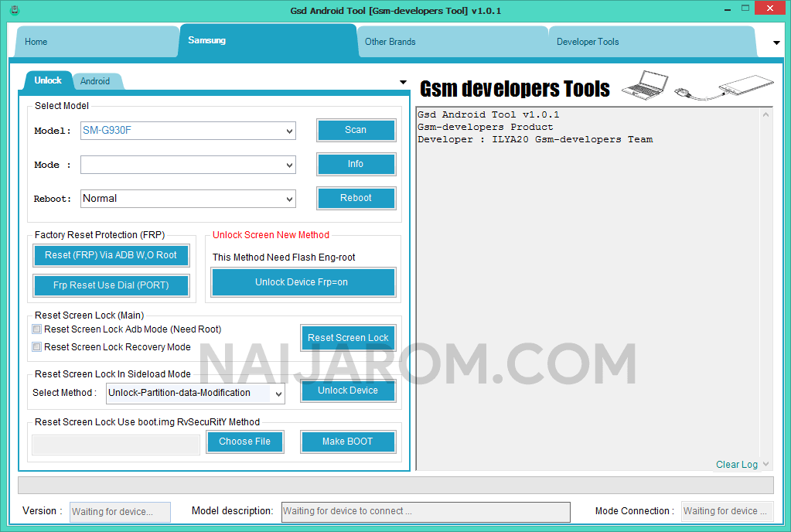Click Frp Reset Use Dial (PORT)
791x532 pixels.
111,285
